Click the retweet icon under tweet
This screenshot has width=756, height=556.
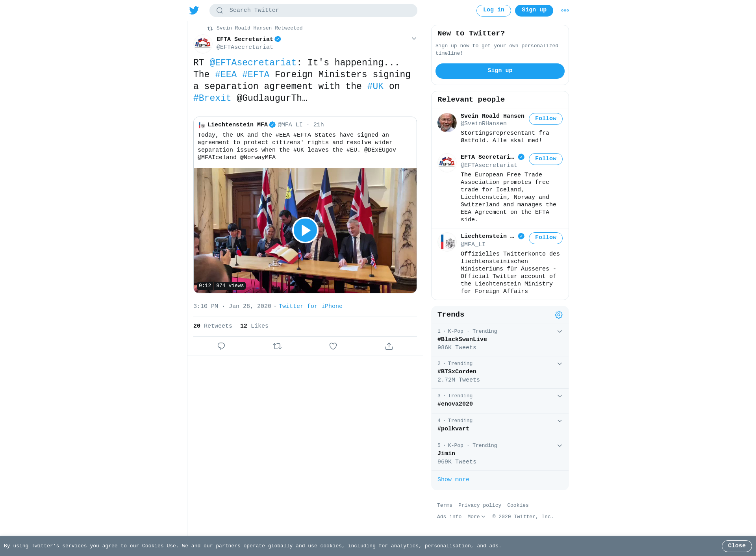click(x=277, y=346)
